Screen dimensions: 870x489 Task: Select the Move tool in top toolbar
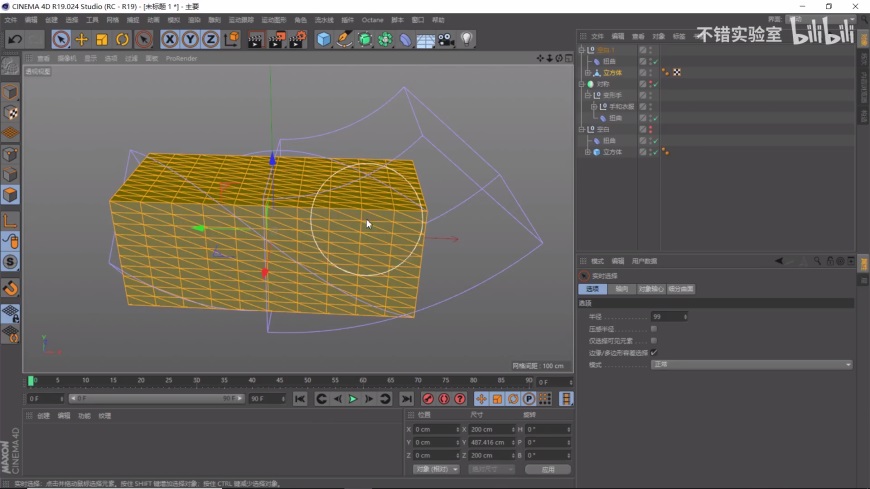[x=82, y=39]
